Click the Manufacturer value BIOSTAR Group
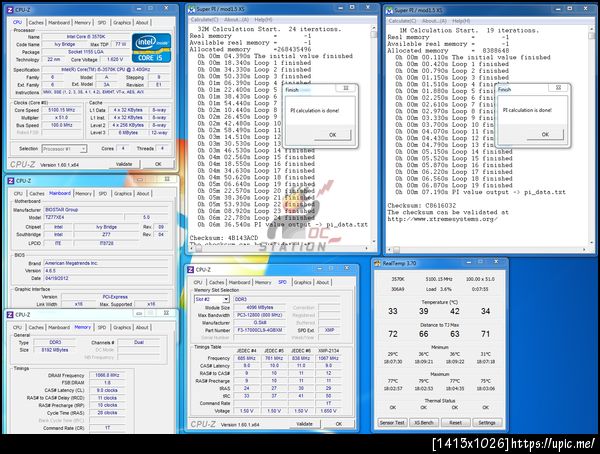Viewport: 600px width, 454px height. [106, 210]
